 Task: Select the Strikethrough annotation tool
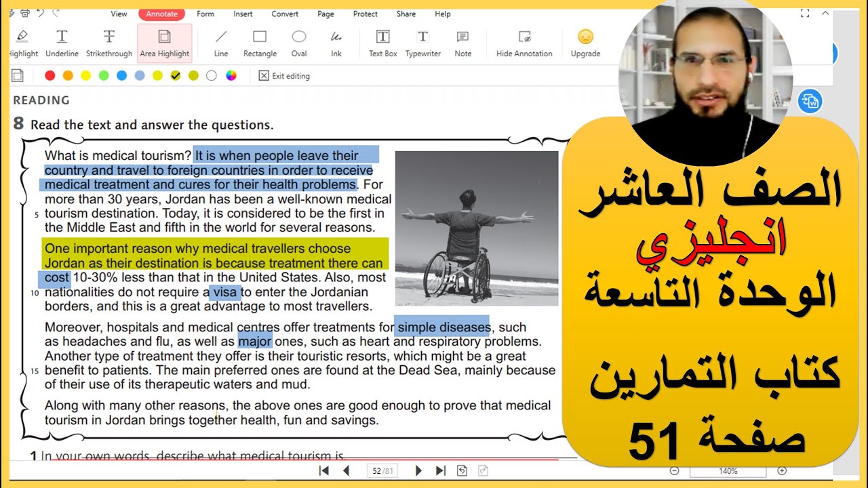point(109,43)
